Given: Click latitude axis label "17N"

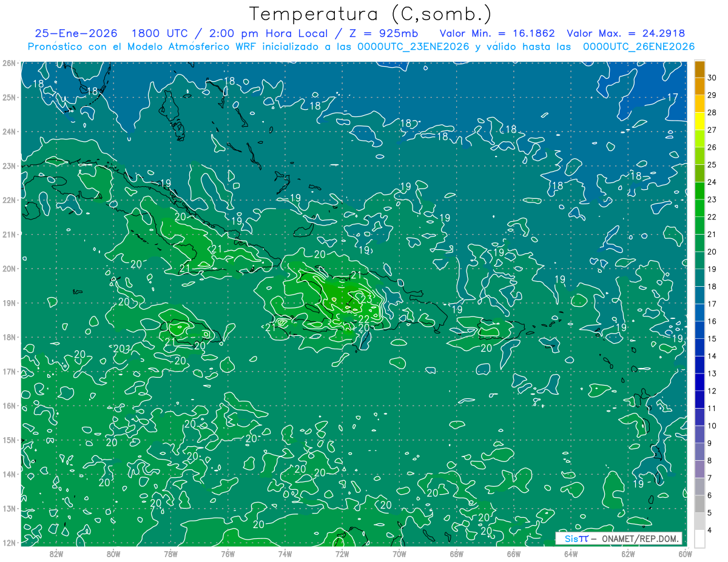Looking at the screenshot, I should [x=8, y=371].
